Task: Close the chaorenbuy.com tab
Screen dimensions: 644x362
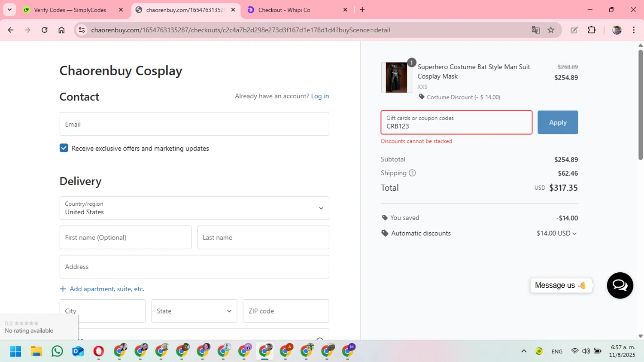Action: pos(233,10)
